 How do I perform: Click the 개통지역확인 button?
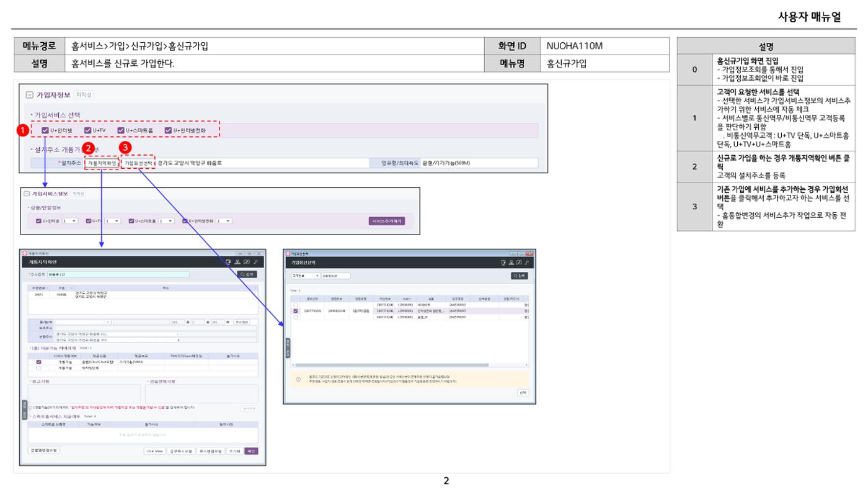pyautogui.click(x=102, y=163)
